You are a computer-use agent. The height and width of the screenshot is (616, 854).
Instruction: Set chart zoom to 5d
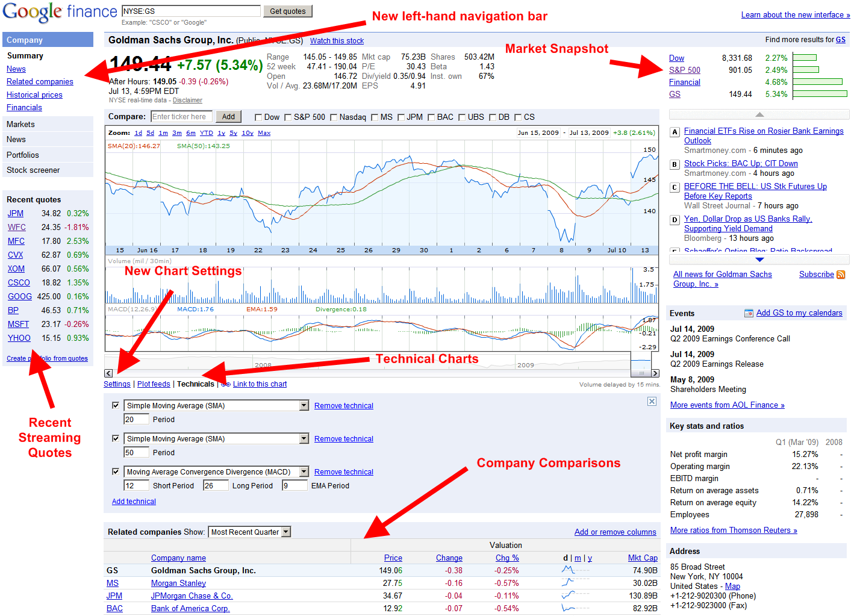[x=150, y=133]
